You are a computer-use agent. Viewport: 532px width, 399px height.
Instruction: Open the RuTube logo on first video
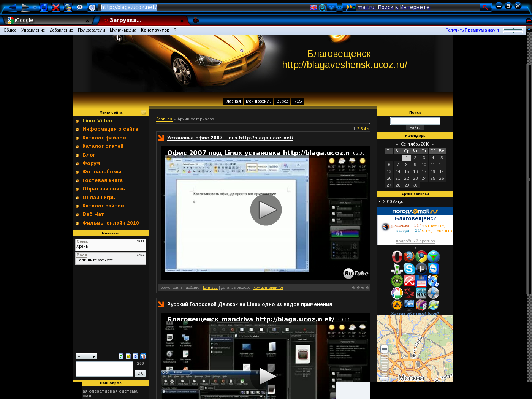pos(356,274)
